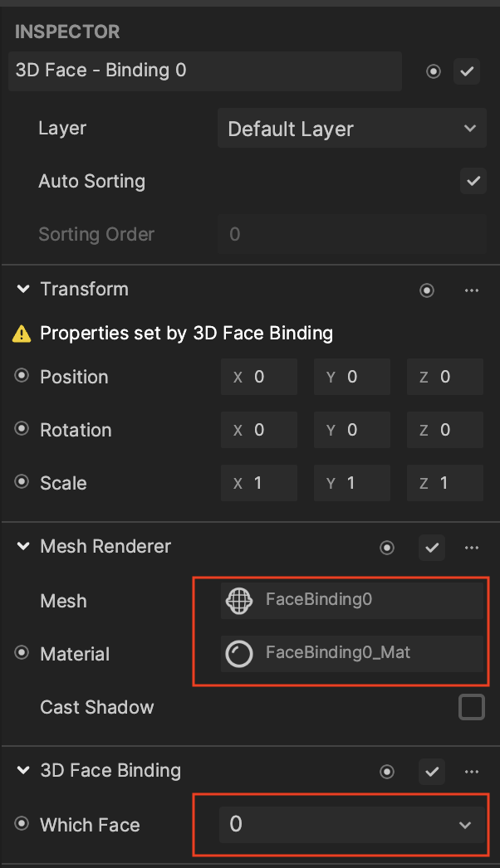
Task: Open the Transform section three-dot menu
Action: 472,290
